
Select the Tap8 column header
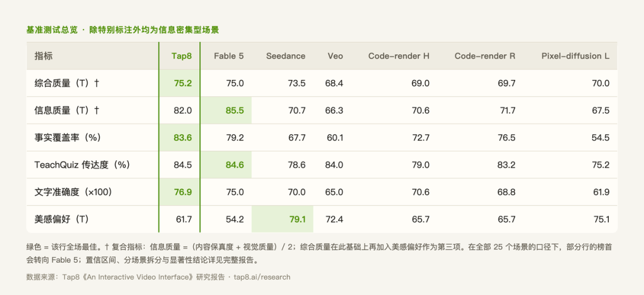click(181, 56)
